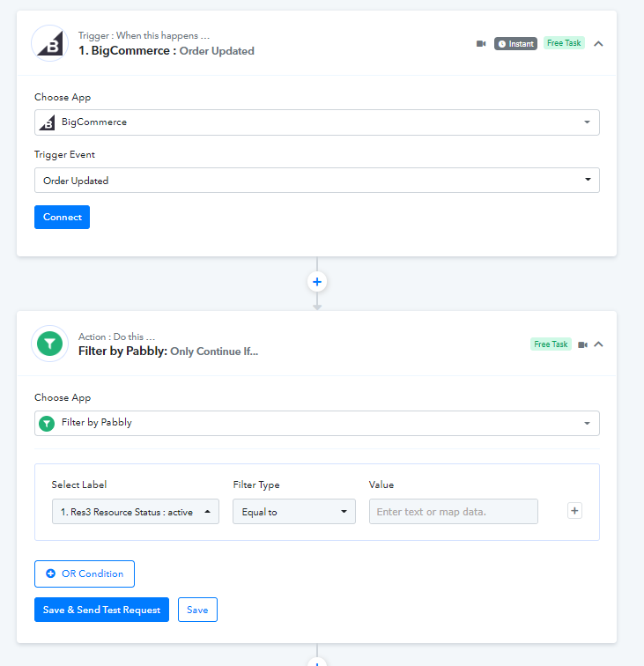Click small filter icon inside Filter app dropdown
The image size is (644, 666).
[47, 423]
